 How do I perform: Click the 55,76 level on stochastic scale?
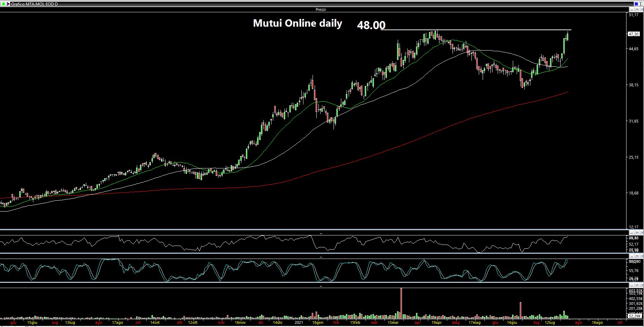[x=633, y=271]
